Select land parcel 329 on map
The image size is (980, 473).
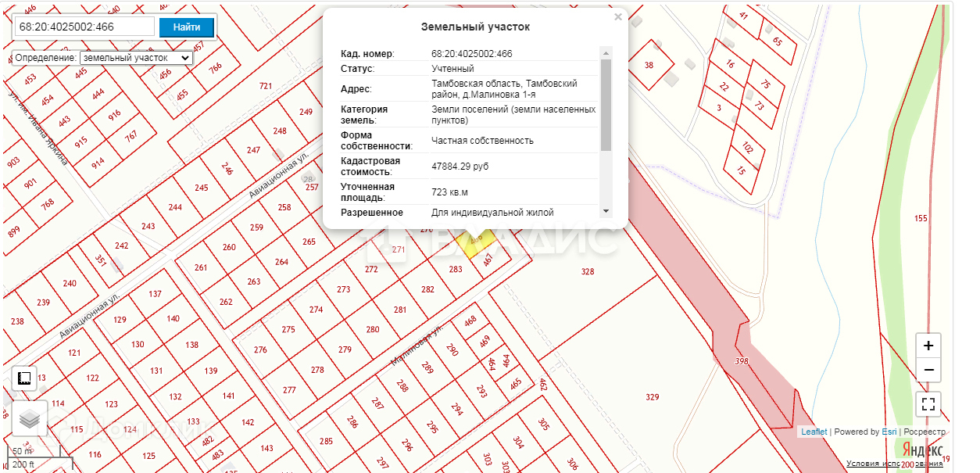[x=652, y=397]
